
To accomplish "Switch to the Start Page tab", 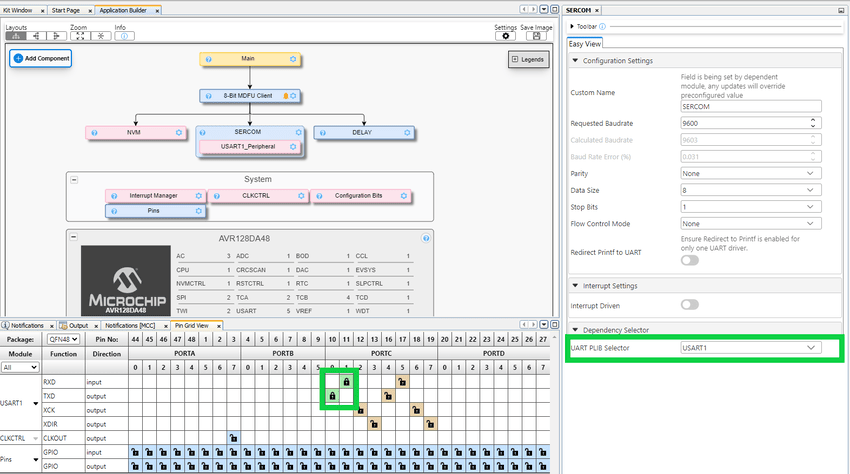I will (x=68, y=9).
